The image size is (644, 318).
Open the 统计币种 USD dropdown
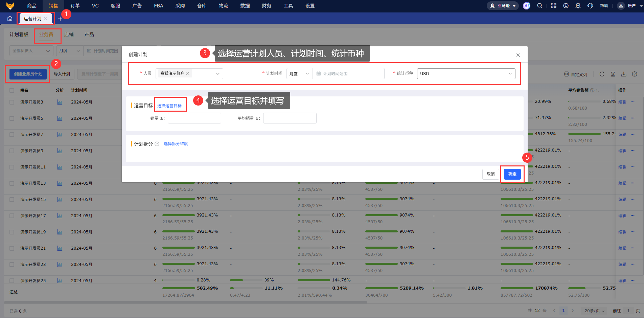[466, 74]
